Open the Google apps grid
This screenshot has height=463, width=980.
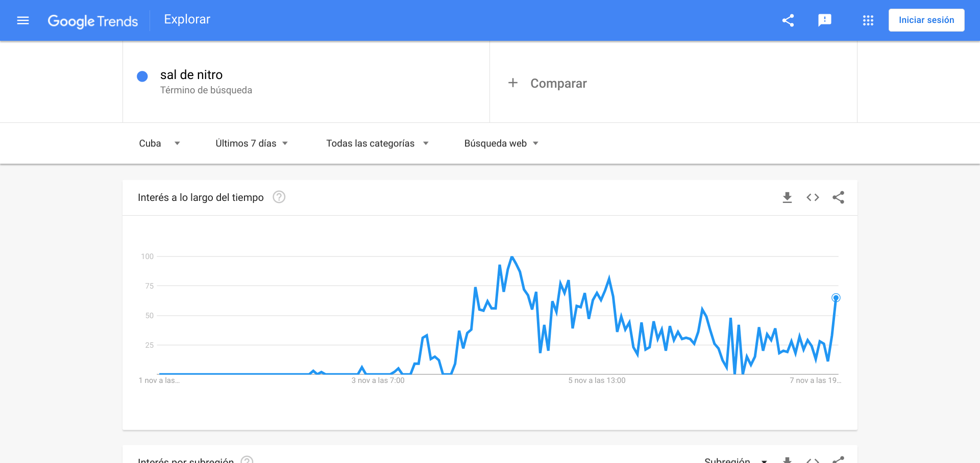click(868, 20)
